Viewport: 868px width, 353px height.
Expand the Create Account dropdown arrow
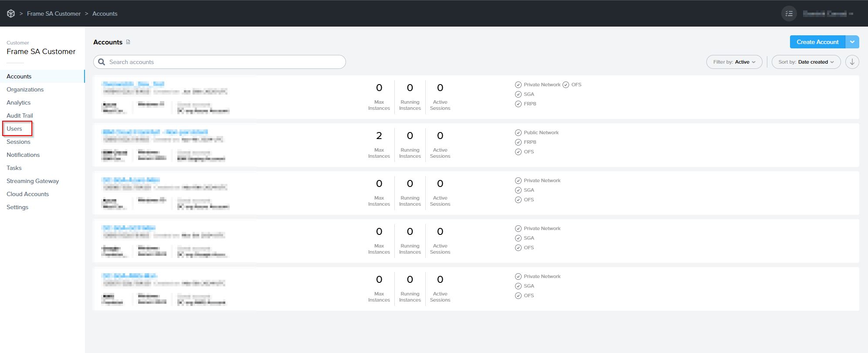[852, 42]
